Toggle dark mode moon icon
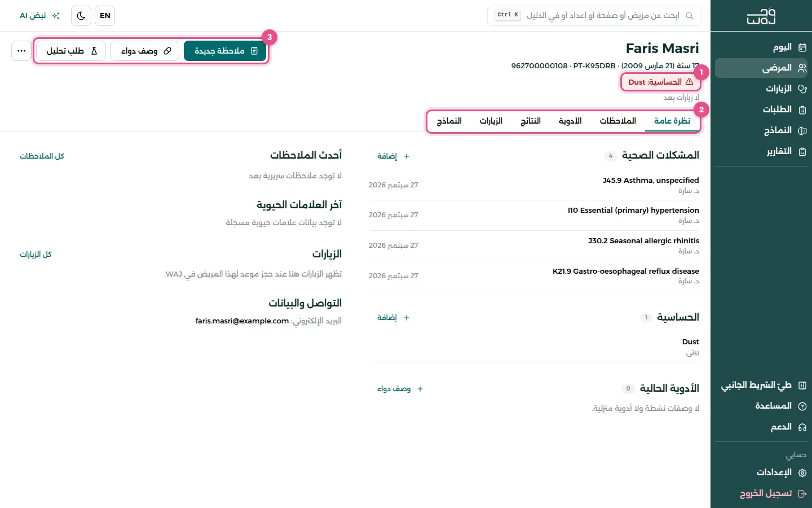This screenshot has width=812, height=508. click(81, 16)
